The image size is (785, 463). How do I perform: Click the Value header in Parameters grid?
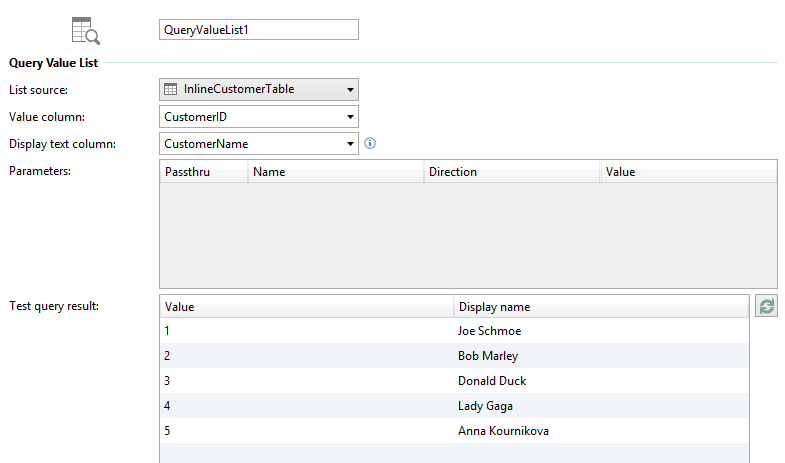(x=688, y=172)
